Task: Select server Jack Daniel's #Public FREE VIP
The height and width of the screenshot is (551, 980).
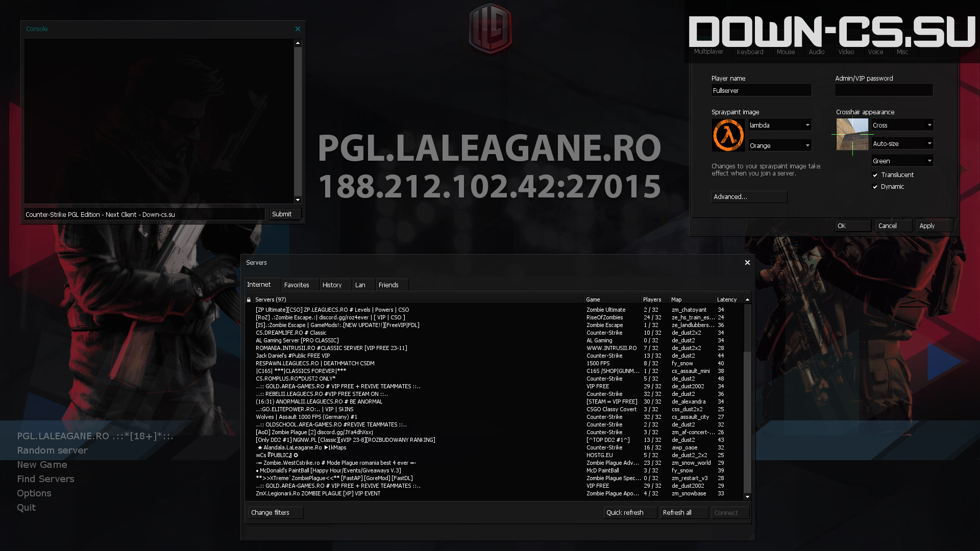Action: (x=494, y=356)
